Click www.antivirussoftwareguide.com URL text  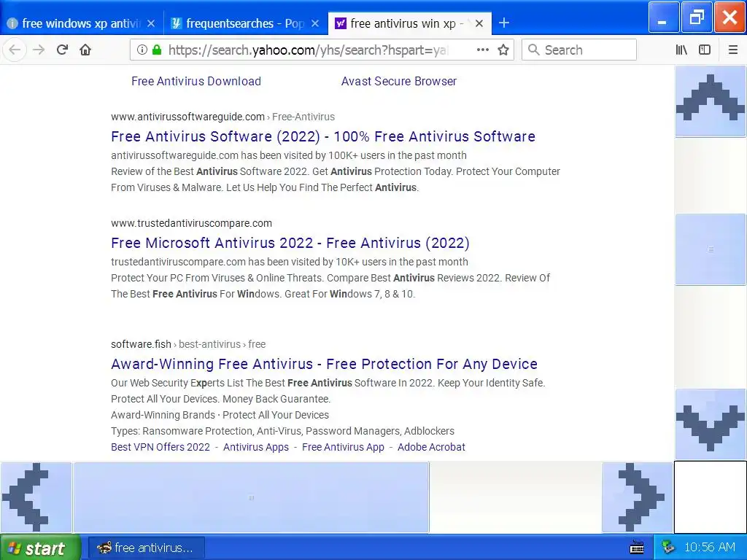[x=187, y=117]
